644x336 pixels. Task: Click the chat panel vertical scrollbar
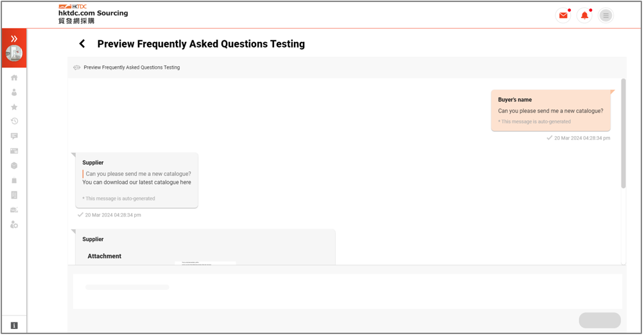tap(623, 135)
